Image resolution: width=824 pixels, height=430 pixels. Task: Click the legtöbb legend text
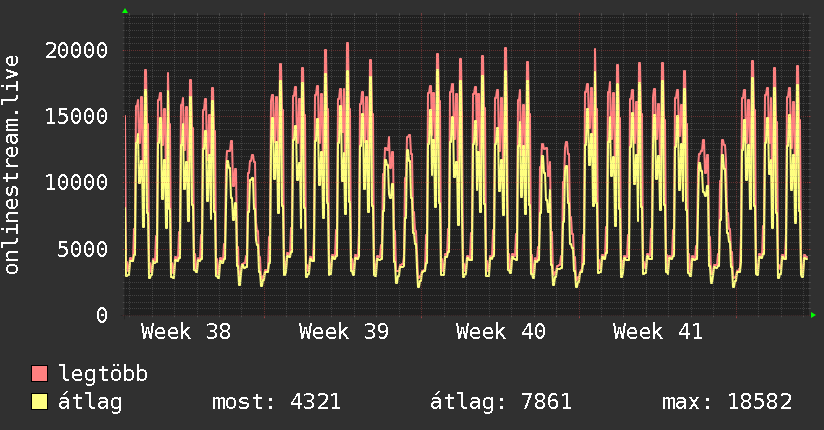pos(103,374)
